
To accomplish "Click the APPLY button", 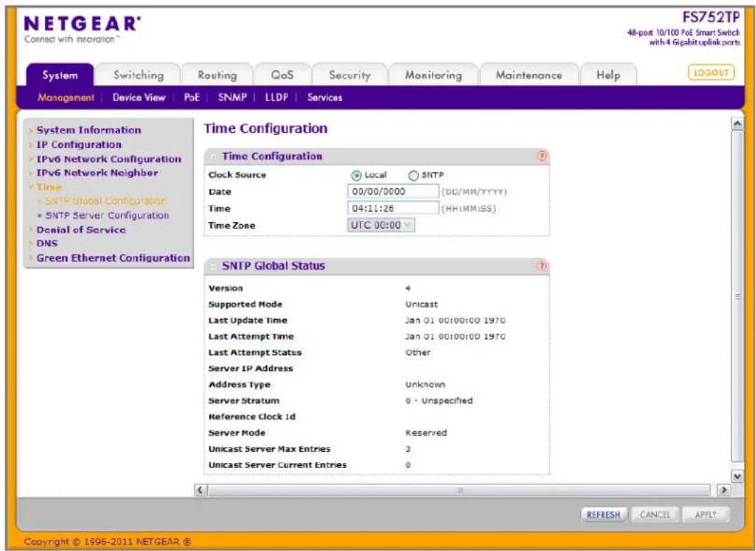I will point(705,515).
